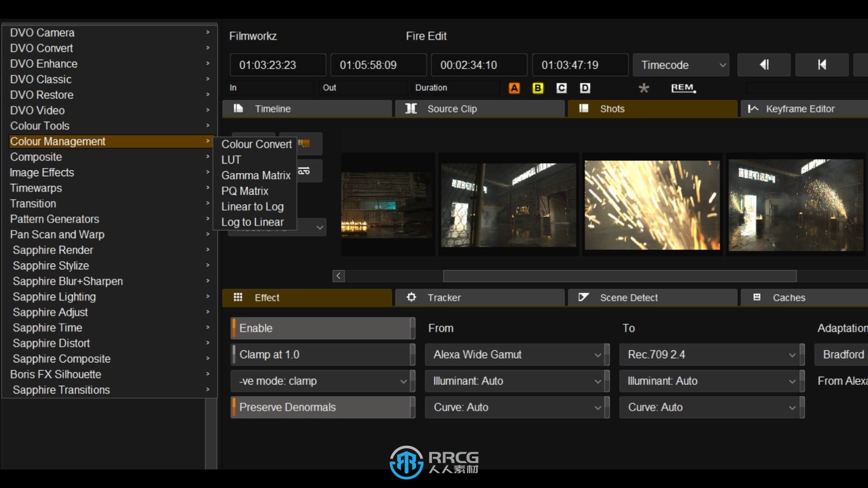Screen dimensions: 868x488
Task: Click the link icon beside Gamma Matrix
Action: point(304,171)
